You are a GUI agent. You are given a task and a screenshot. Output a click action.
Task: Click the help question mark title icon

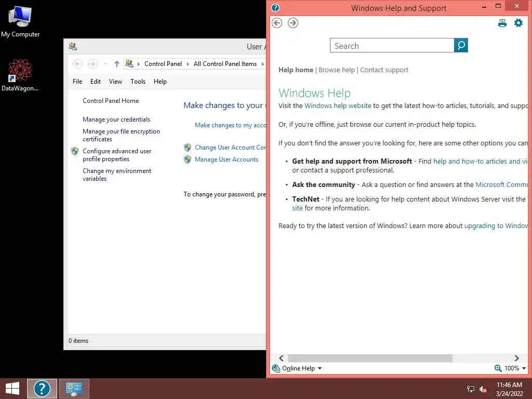[x=275, y=8]
